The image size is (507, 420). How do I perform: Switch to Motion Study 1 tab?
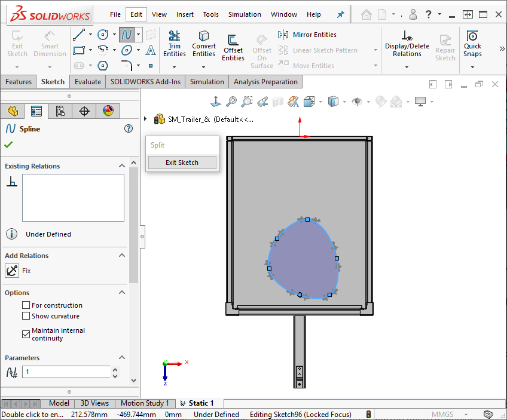click(x=145, y=403)
